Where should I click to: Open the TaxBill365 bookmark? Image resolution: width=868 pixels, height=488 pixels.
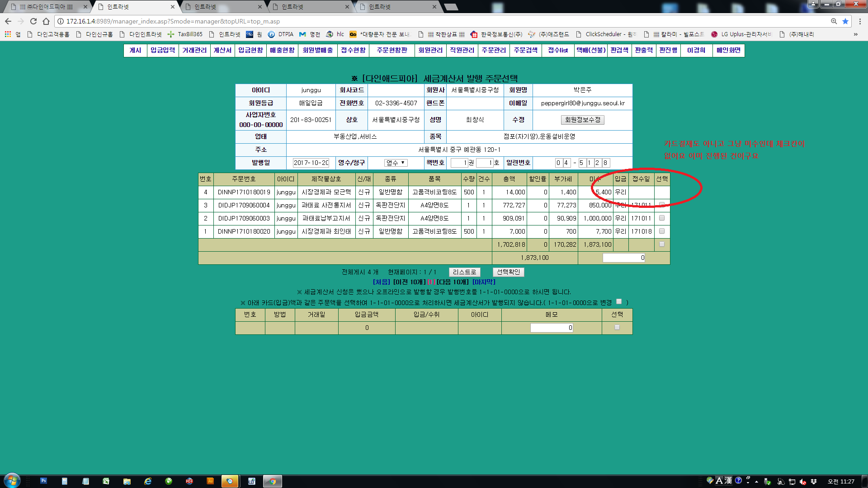pyautogui.click(x=185, y=34)
